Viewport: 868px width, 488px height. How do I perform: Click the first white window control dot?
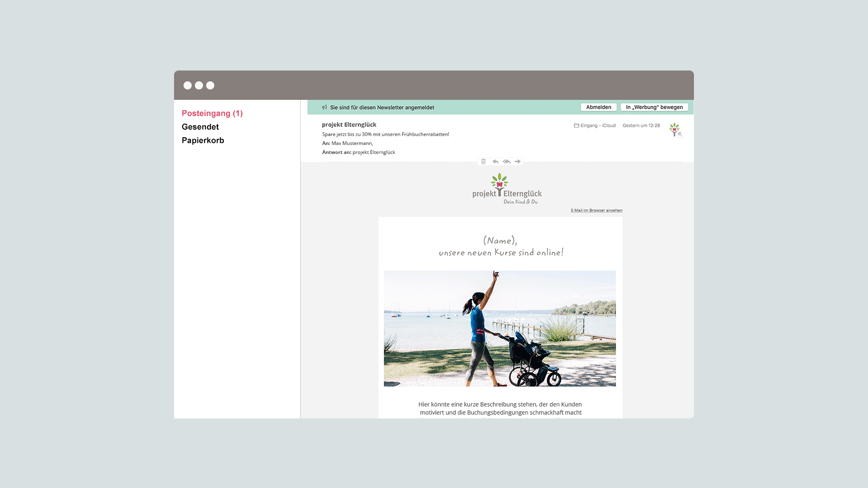click(188, 85)
